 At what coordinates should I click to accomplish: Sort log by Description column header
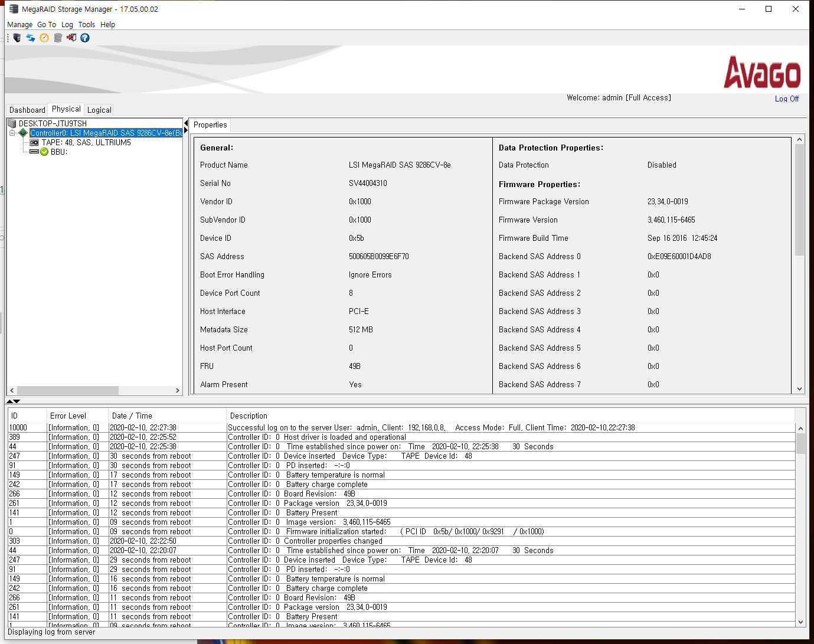click(511, 416)
